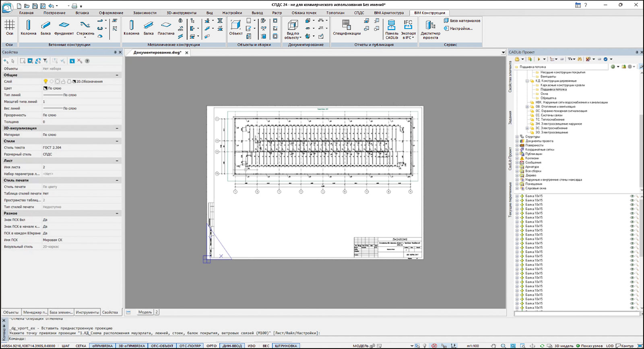Expand the Структуры tree node
The width and height of the screenshot is (644, 349).
point(517,137)
